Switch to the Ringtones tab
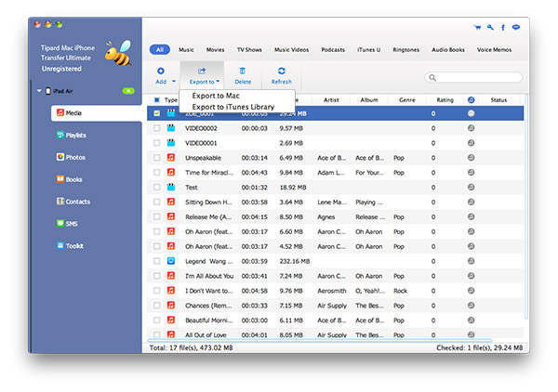Image resolution: width=558 pixels, height=392 pixels. coord(406,50)
